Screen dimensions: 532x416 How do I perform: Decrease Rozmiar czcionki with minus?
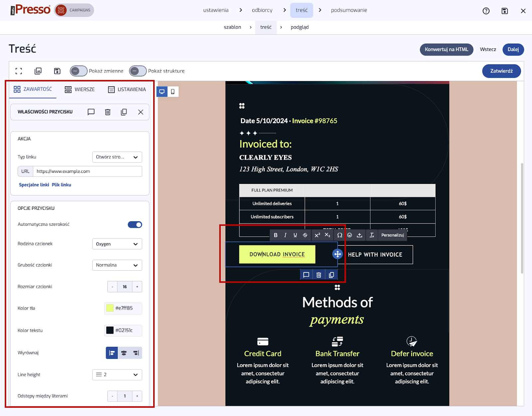tap(112, 287)
